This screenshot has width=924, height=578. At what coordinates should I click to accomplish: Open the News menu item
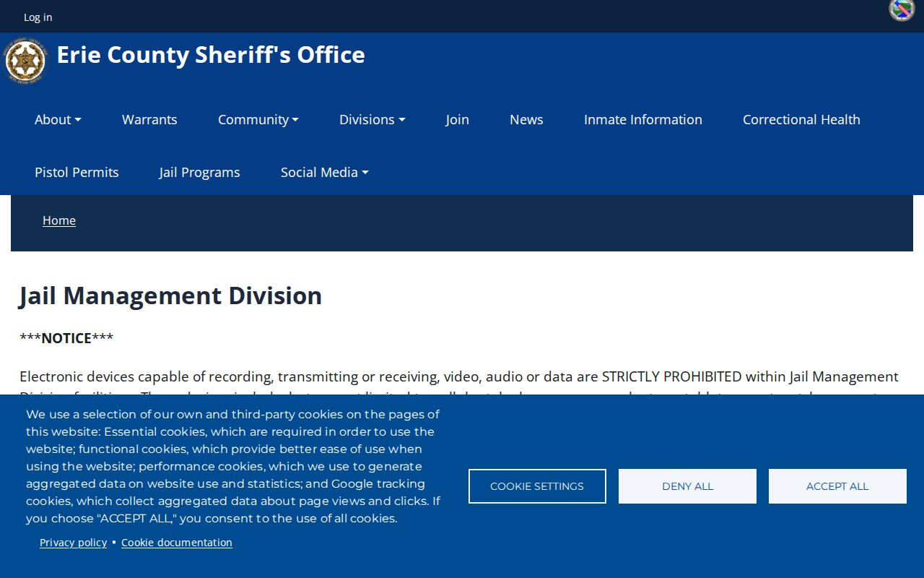tap(526, 120)
